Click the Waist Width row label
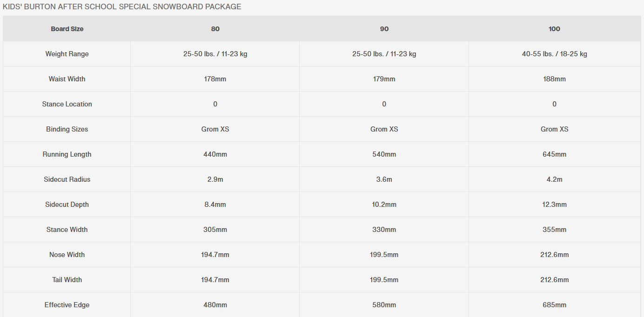 (x=67, y=79)
